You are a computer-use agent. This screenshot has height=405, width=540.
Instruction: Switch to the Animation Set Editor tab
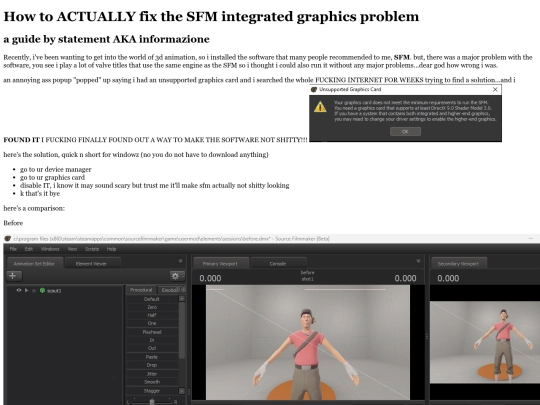(34, 263)
